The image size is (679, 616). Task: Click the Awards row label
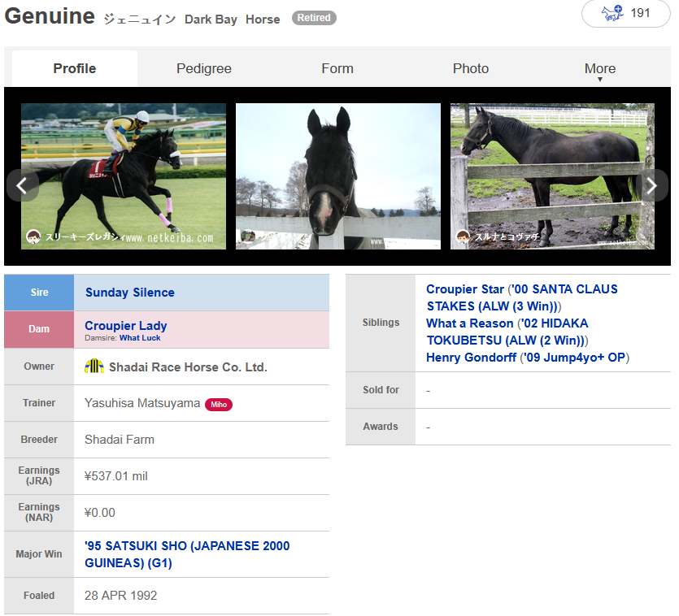(381, 427)
